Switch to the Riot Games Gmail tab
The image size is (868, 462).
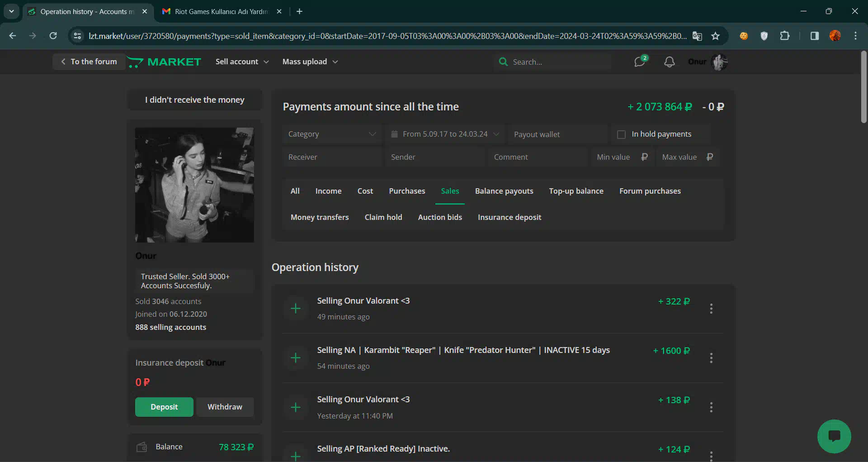coord(222,11)
